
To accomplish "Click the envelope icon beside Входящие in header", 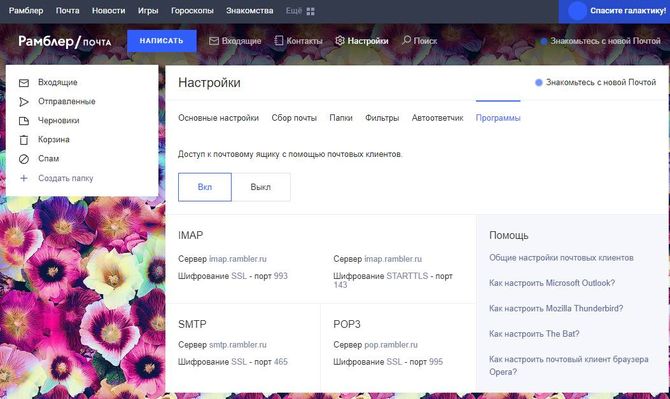I will tap(214, 41).
